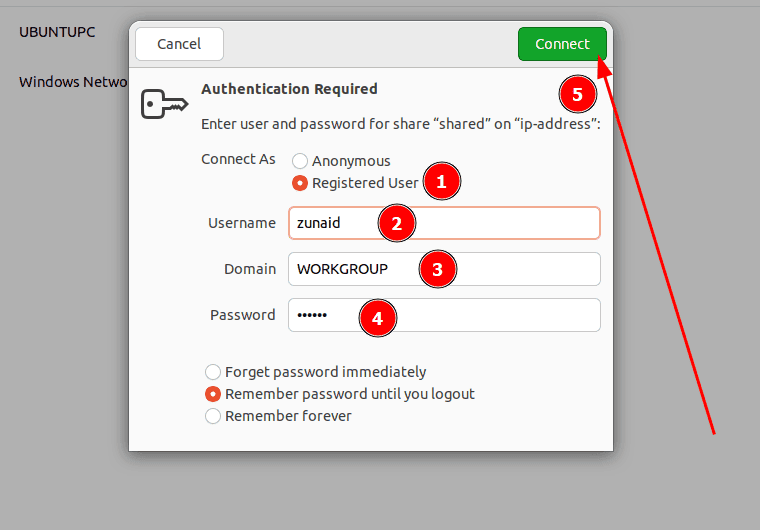Viewport: 760px width, 530px height.
Task: Click the red number 4 annotation marker
Action: pos(378,318)
